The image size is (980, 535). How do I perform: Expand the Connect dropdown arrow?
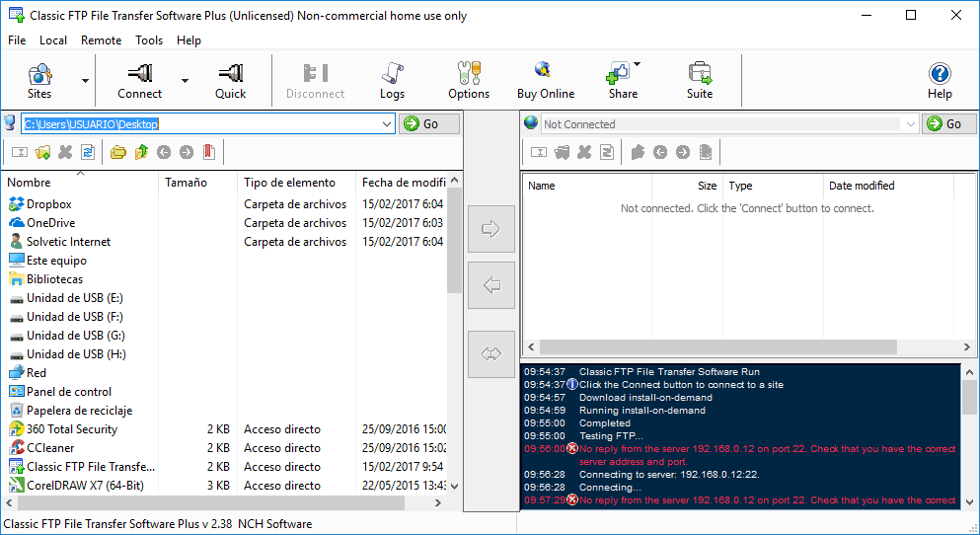[185, 81]
